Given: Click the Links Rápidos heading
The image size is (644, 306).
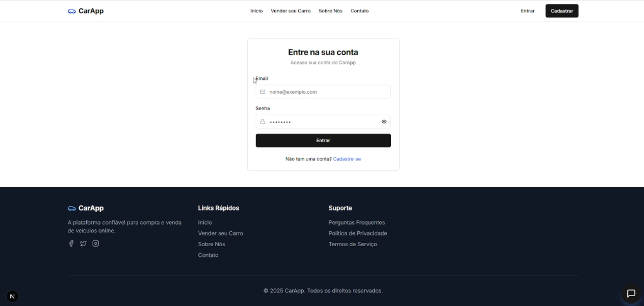Looking at the screenshot, I should 219,208.
